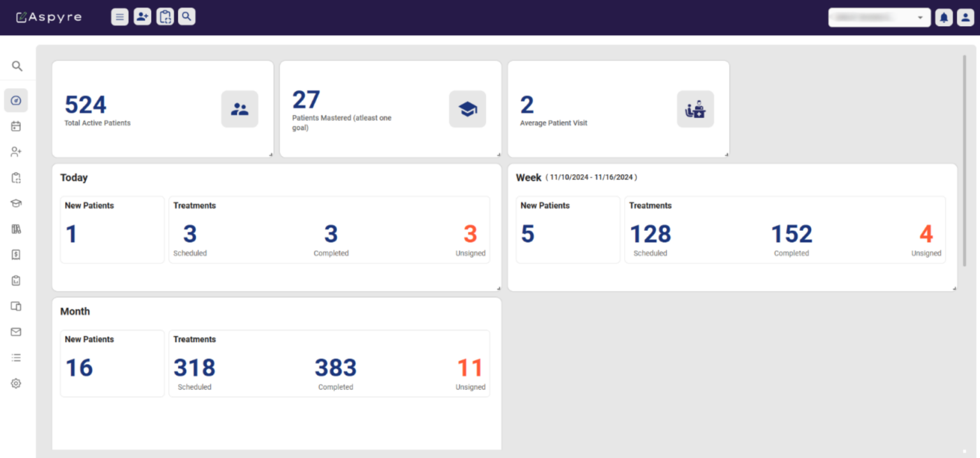Open the user profile icon
The width and height of the screenshot is (980, 458).
(965, 18)
